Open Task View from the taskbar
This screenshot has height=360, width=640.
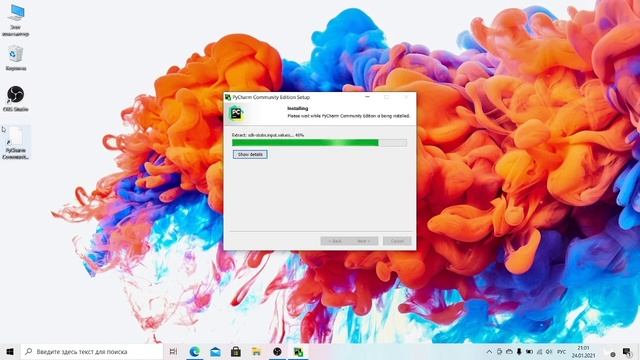coord(173,351)
